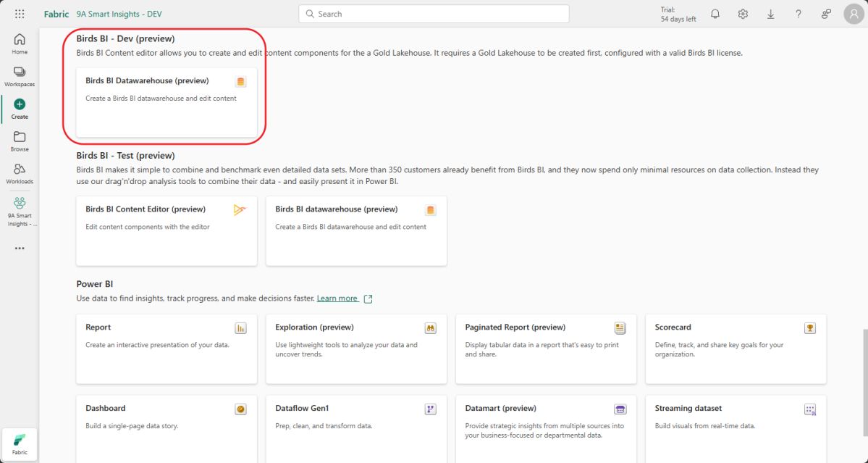The width and height of the screenshot is (868, 463).
Task: Click the Report chart icon
Action: tap(240, 328)
